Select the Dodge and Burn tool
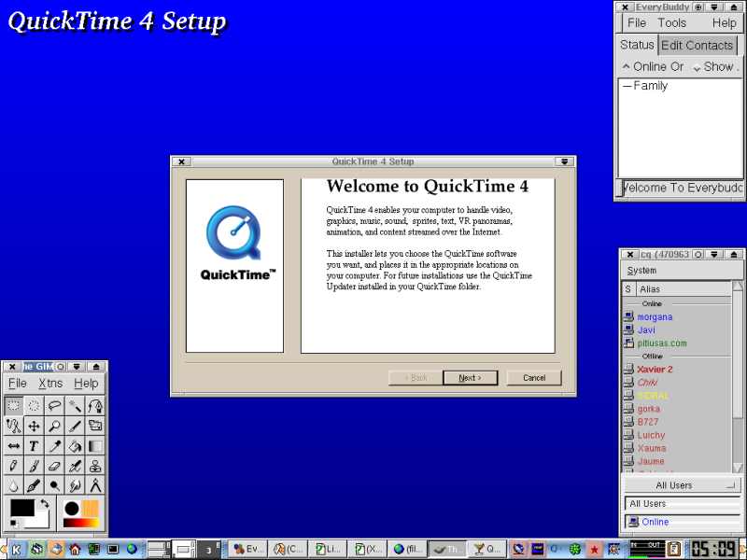This screenshot has height=560, width=747. coord(54,485)
